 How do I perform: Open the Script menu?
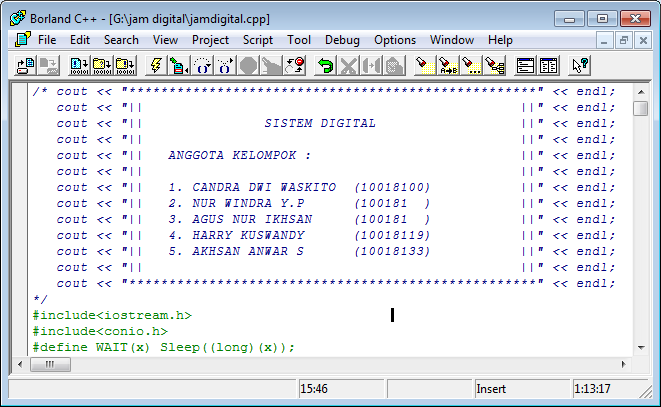258,40
